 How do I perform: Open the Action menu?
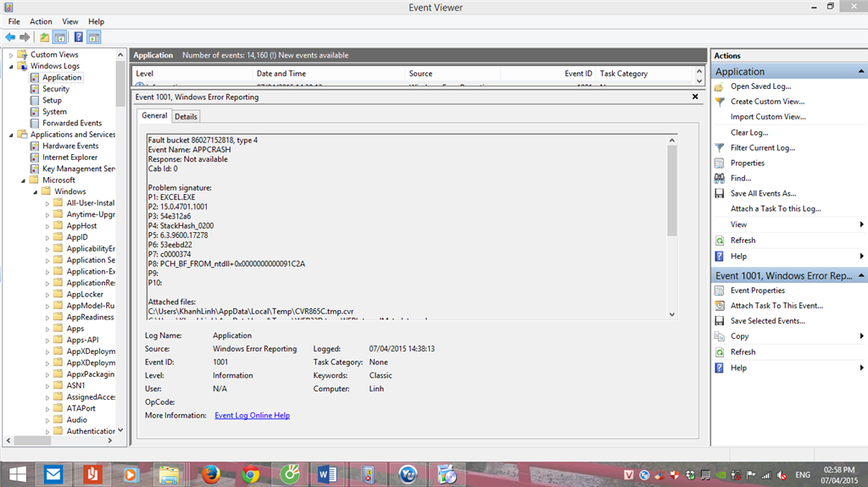pos(41,21)
